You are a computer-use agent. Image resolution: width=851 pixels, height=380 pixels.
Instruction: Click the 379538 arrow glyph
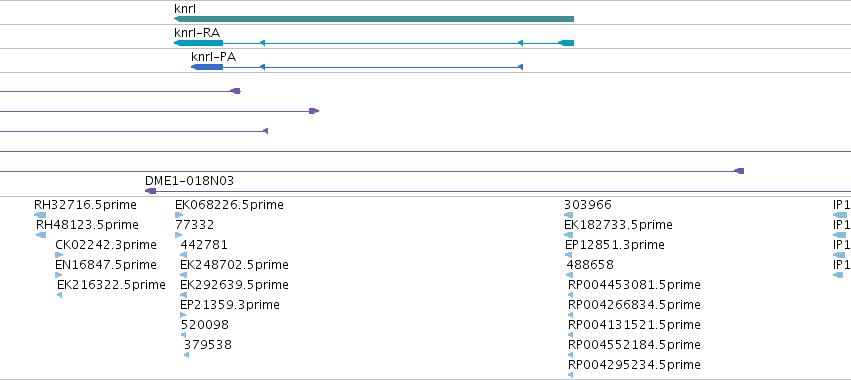(187, 356)
